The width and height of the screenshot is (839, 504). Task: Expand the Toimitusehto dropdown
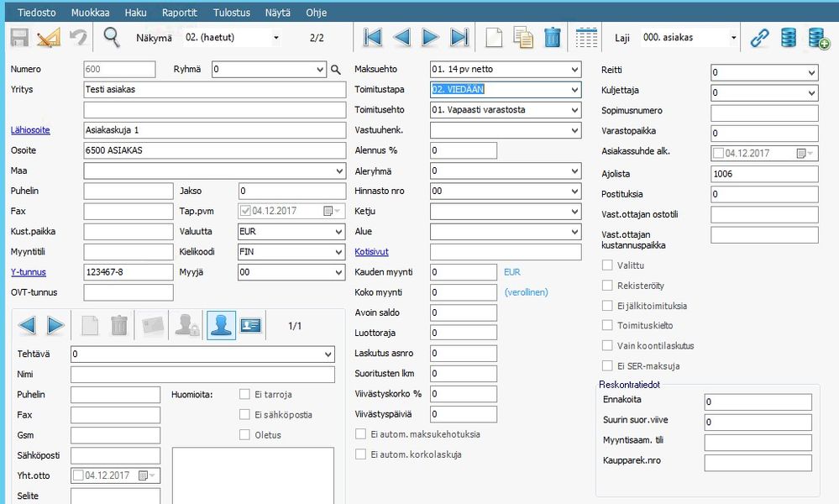tap(574, 110)
